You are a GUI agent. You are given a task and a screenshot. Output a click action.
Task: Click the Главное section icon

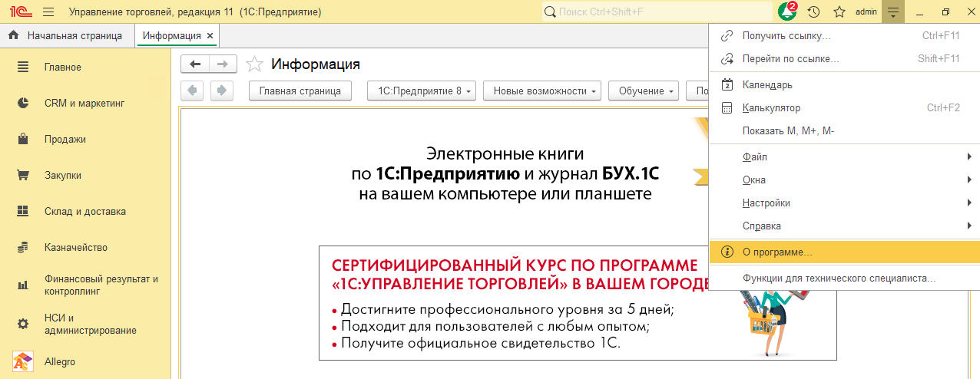click(23, 67)
